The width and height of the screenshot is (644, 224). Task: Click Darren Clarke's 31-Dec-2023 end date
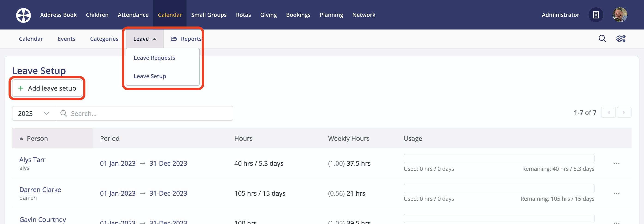pyautogui.click(x=168, y=193)
